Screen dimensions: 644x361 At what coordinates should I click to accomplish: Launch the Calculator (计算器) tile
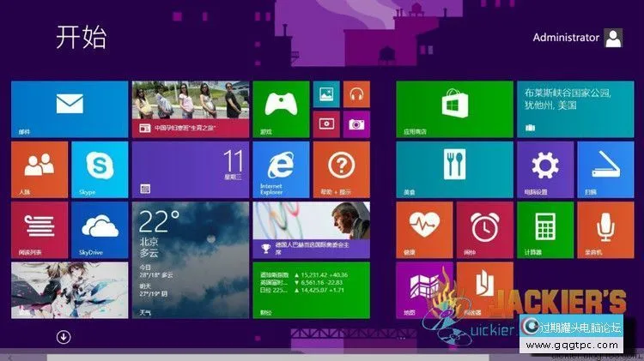click(544, 229)
